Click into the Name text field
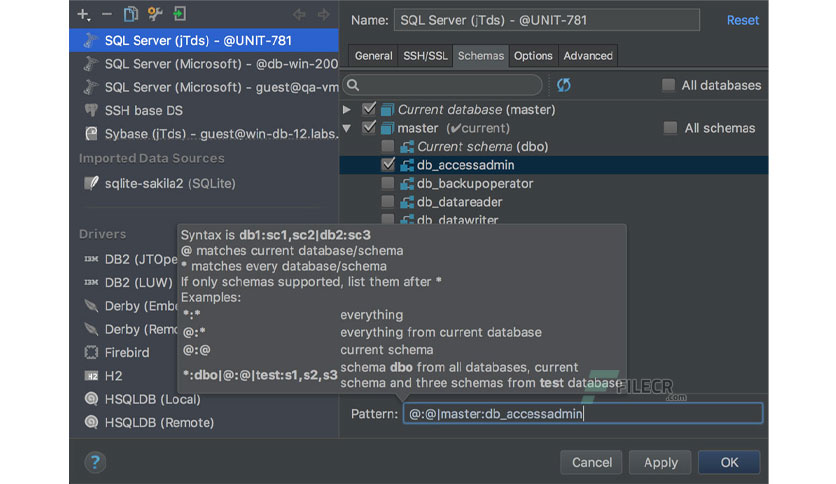Image resolution: width=836 pixels, height=484 pixels. (x=547, y=20)
